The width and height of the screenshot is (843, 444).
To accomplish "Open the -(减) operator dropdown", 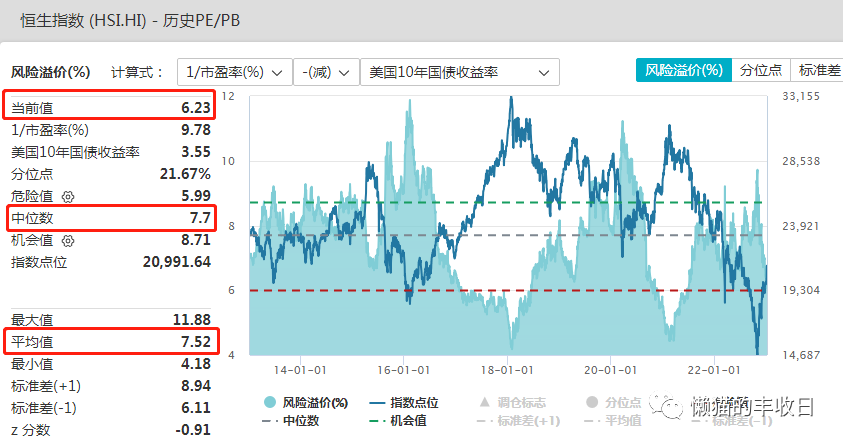I will click(326, 72).
